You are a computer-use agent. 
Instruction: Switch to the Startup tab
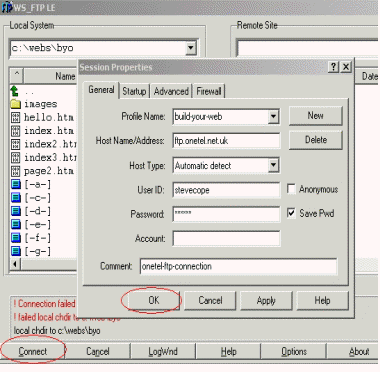click(134, 91)
